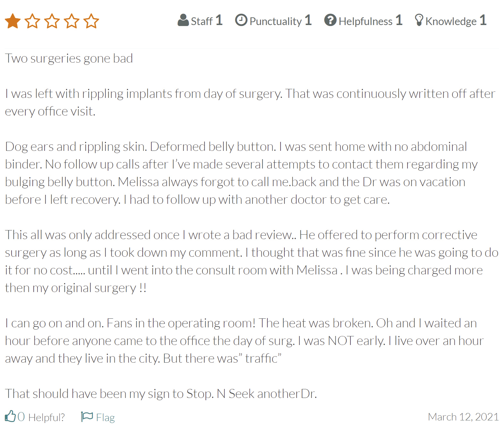Click the Helpfulness question mark icon
The width and height of the screenshot is (504, 440).
pos(330,20)
